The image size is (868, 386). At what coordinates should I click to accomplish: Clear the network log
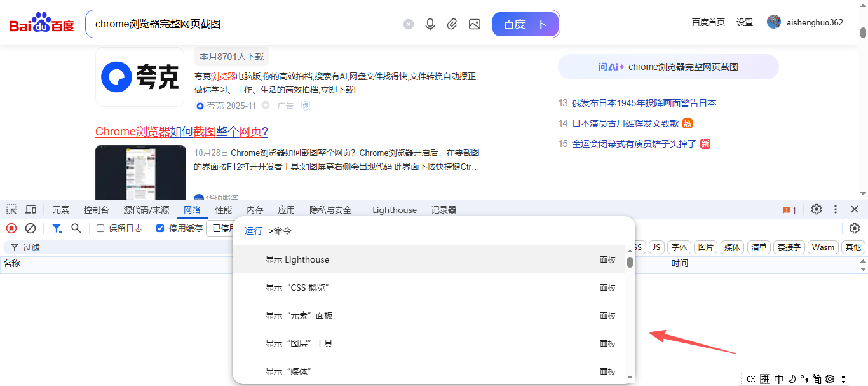(31, 228)
